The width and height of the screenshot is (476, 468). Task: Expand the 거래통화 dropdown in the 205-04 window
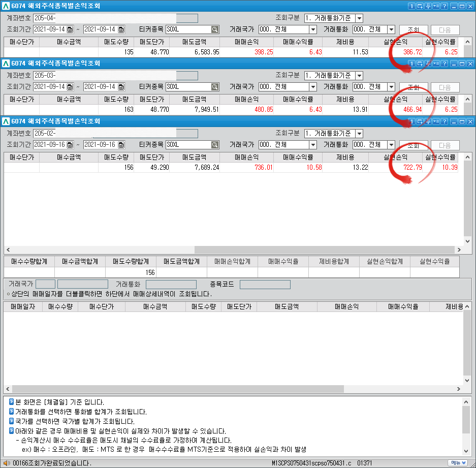coord(391,29)
